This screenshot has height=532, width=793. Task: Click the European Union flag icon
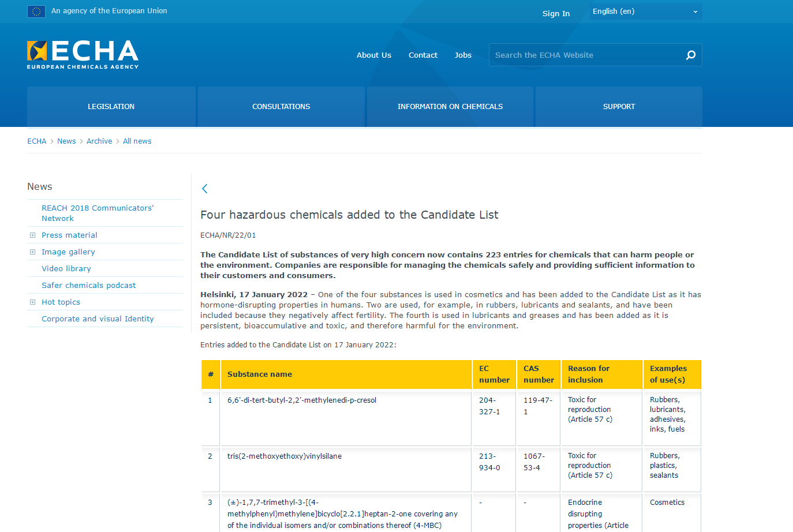coord(36,11)
